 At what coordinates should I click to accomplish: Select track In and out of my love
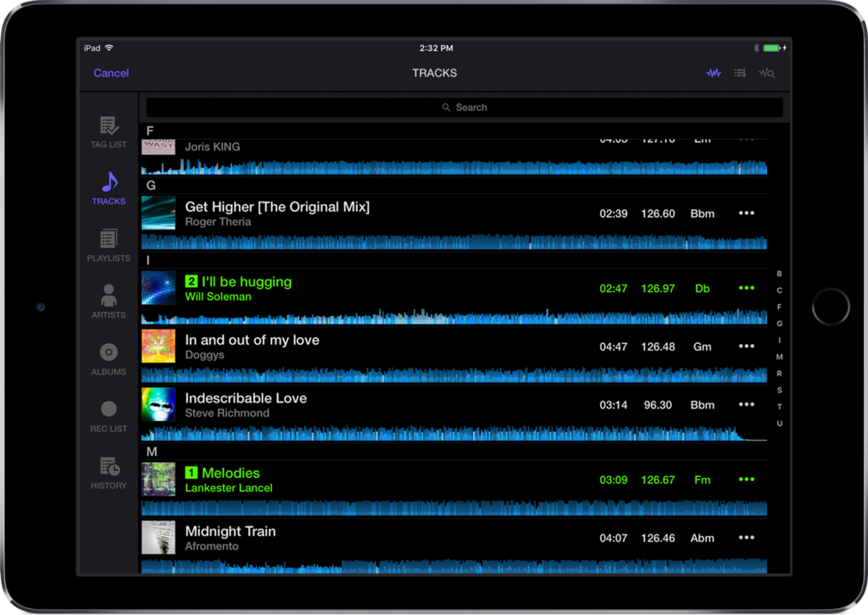[253, 341]
